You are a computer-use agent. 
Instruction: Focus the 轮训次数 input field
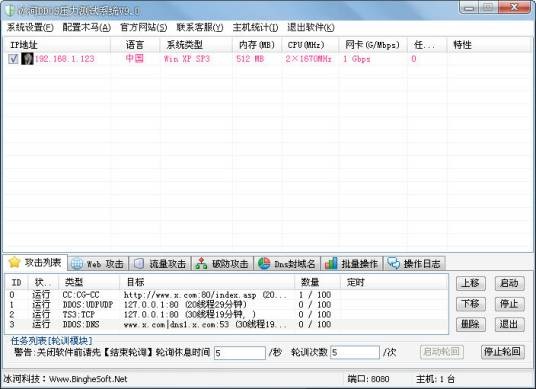pos(355,352)
